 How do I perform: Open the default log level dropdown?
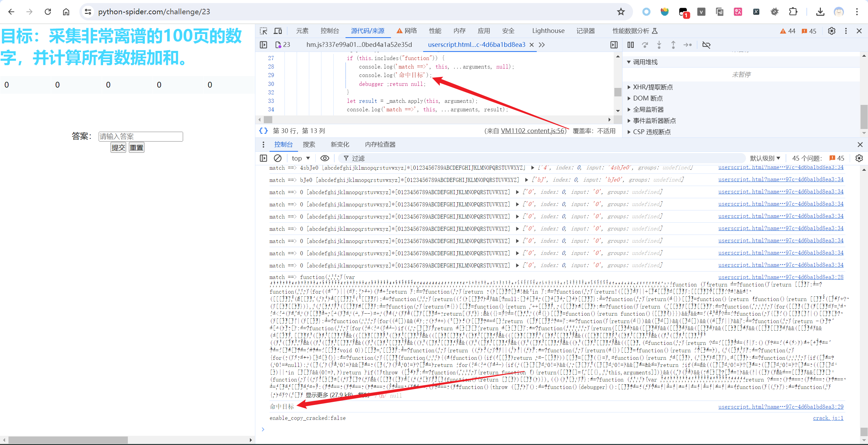[765, 158]
